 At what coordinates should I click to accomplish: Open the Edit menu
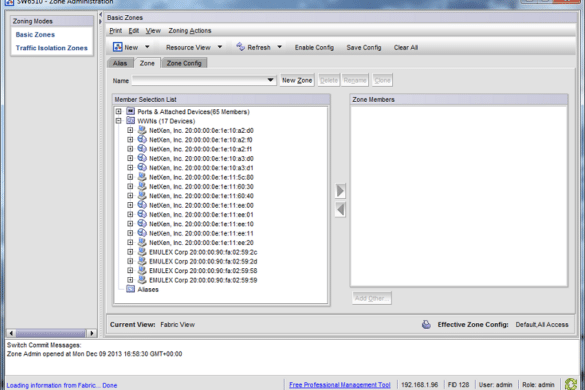coord(134,31)
